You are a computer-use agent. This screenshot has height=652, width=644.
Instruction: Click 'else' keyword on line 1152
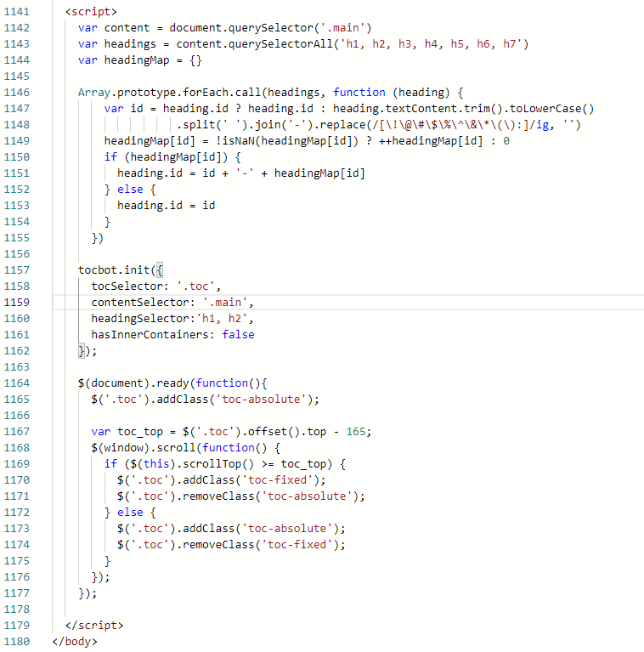(130, 190)
